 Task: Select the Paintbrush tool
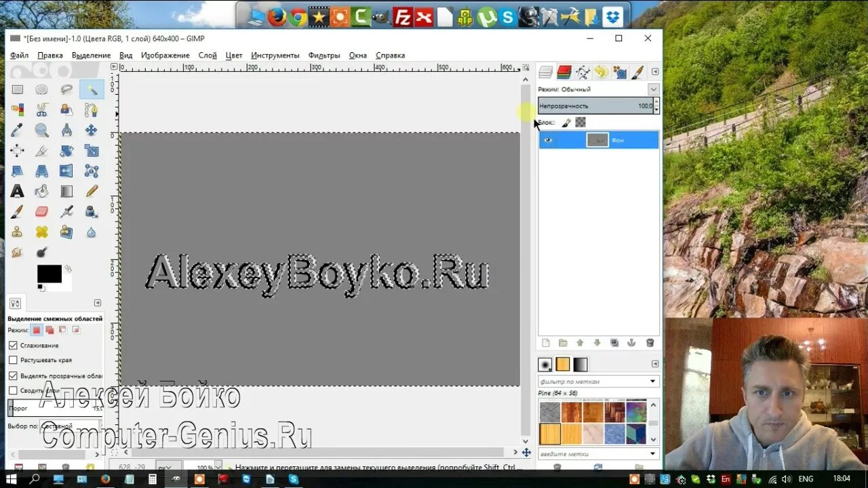pos(18,211)
